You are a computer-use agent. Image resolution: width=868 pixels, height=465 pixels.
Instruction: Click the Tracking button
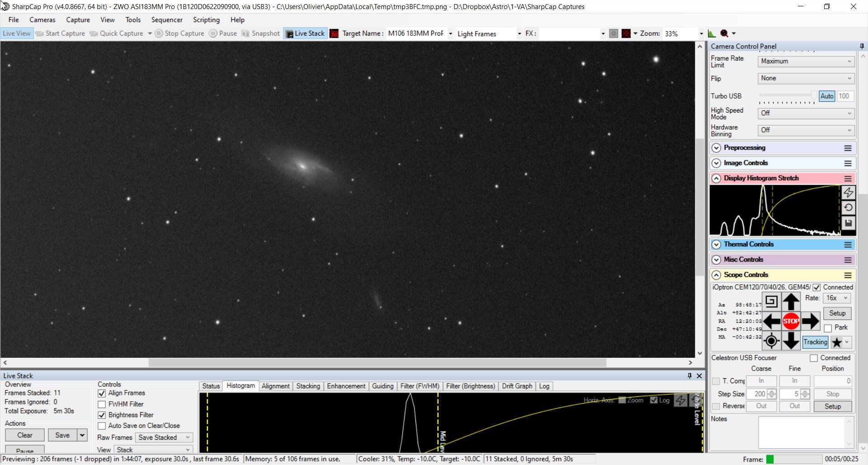click(x=815, y=342)
